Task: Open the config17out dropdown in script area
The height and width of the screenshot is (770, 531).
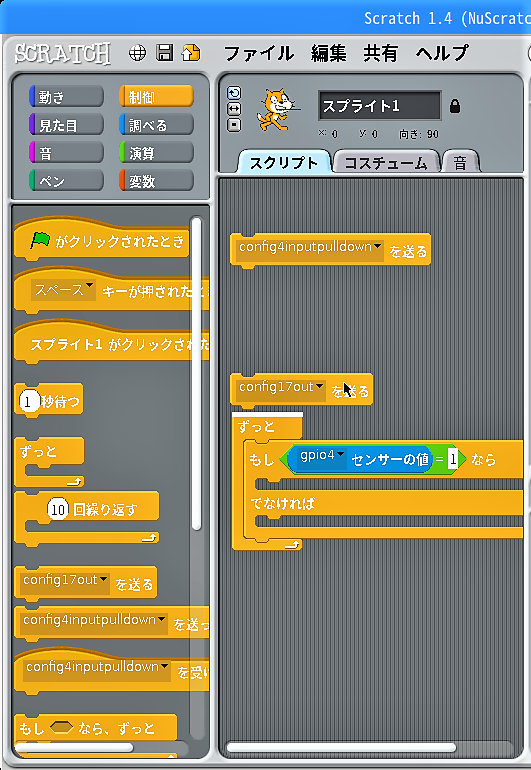Action: click(319, 386)
